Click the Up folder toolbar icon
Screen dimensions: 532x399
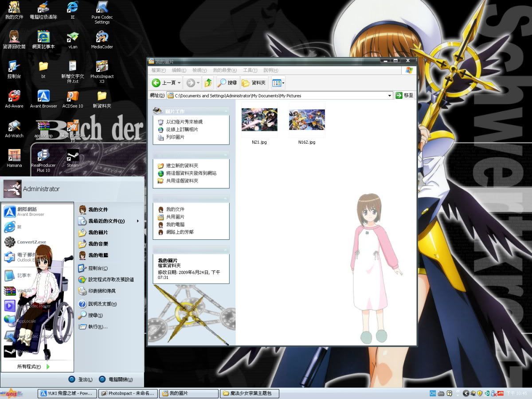(208, 82)
